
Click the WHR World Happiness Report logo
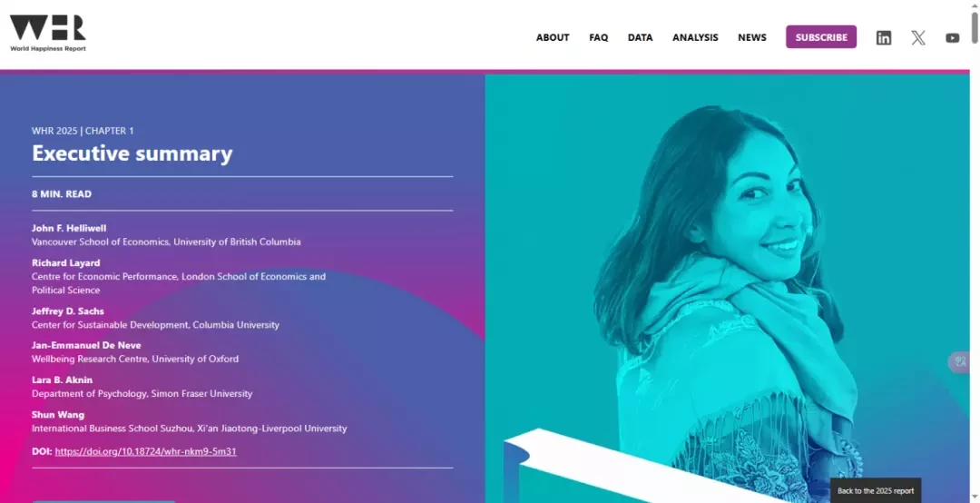[x=47, y=34]
